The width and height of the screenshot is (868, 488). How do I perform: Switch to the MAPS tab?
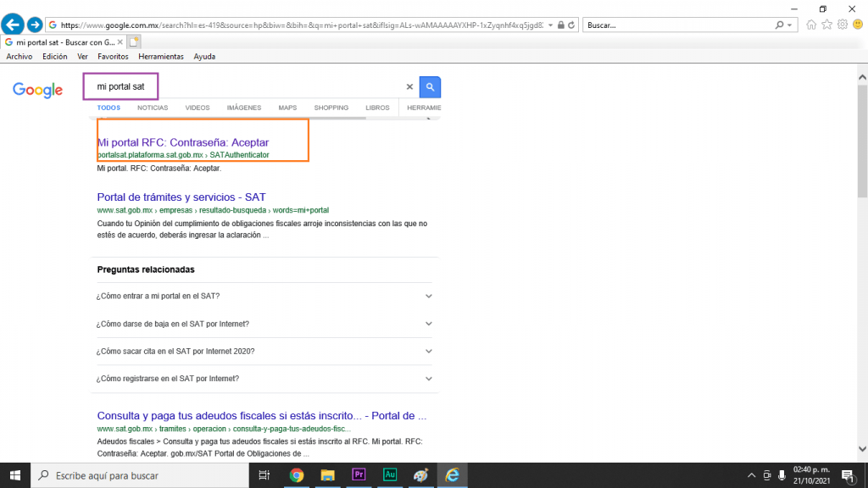[288, 108]
